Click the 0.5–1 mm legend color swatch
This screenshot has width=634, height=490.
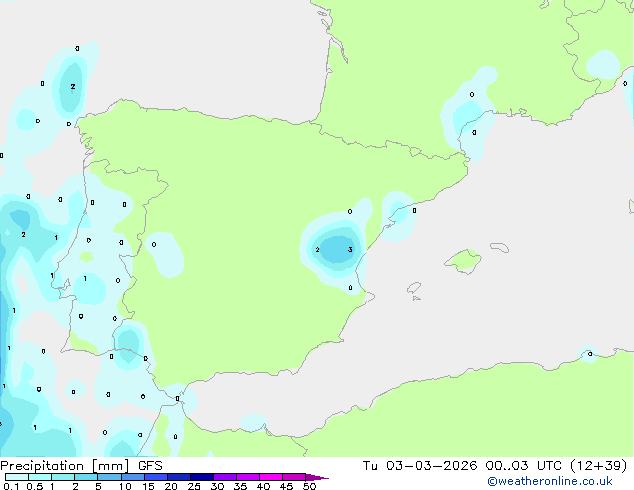tap(40, 477)
